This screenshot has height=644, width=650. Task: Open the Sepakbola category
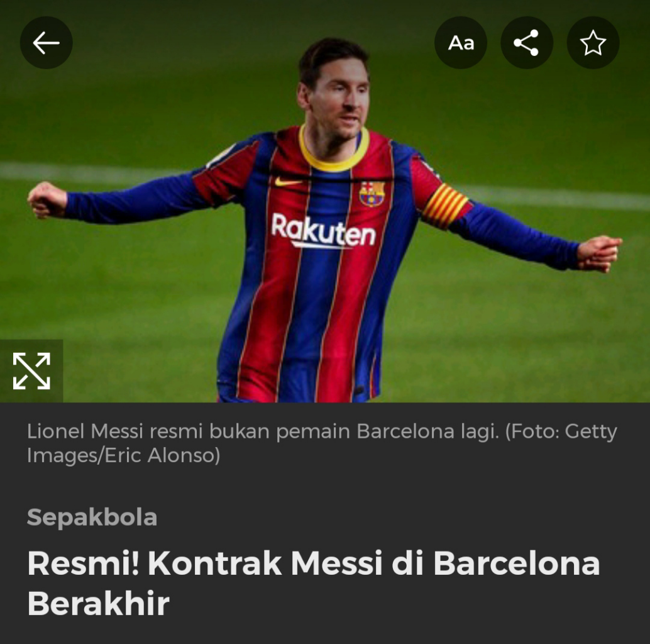pyautogui.click(x=92, y=517)
